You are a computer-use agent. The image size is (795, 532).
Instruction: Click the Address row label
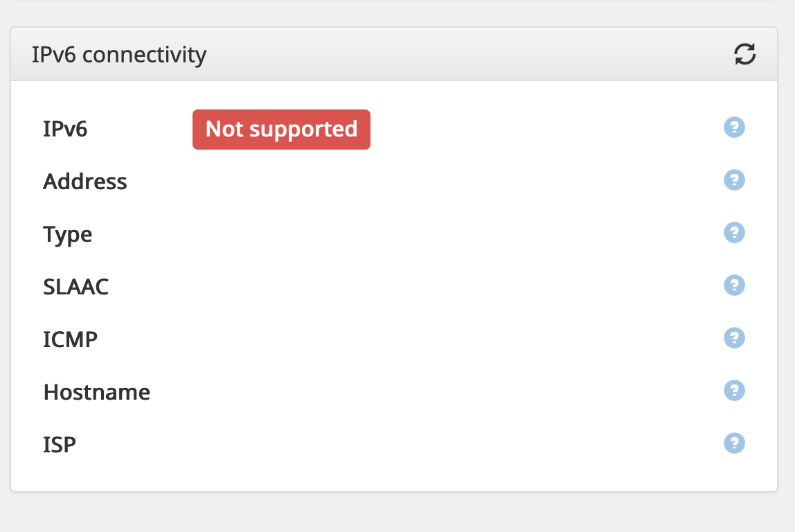(x=84, y=181)
